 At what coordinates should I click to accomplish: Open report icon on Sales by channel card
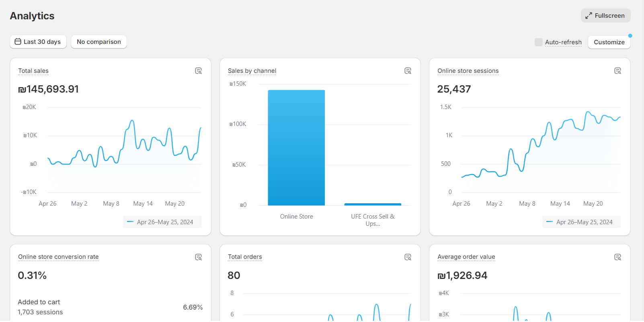click(x=408, y=71)
